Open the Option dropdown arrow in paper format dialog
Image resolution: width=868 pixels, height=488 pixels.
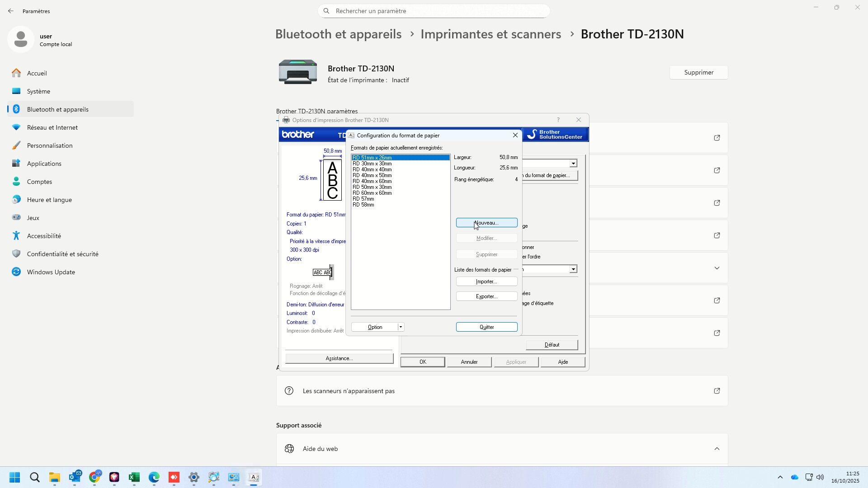[401, 327]
